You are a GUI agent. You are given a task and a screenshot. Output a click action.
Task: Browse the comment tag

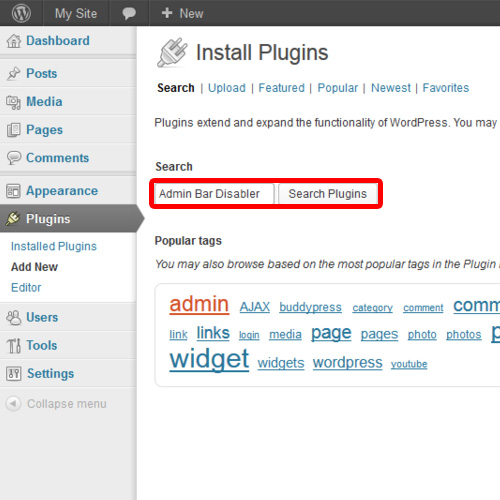point(423,308)
